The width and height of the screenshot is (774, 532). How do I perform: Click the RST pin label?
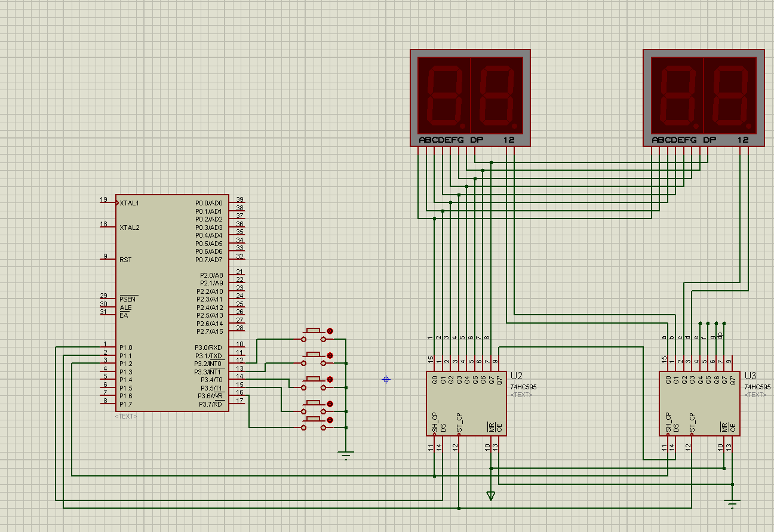click(x=125, y=260)
